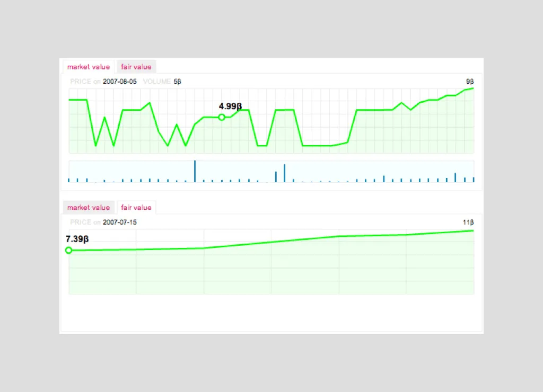Click the 2007-07-15 date in the bottom chart
The width and height of the screenshot is (543, 392).
coord(119,222)
